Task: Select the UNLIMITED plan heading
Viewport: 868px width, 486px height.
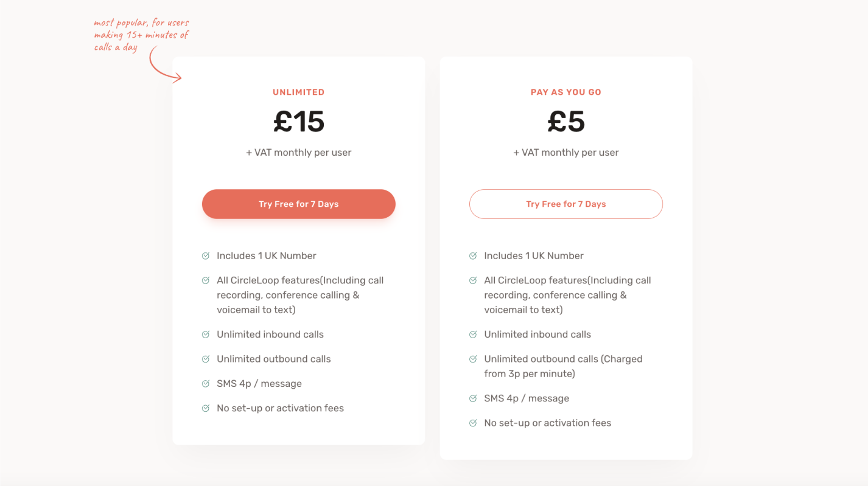Action: tap(298, 92)
